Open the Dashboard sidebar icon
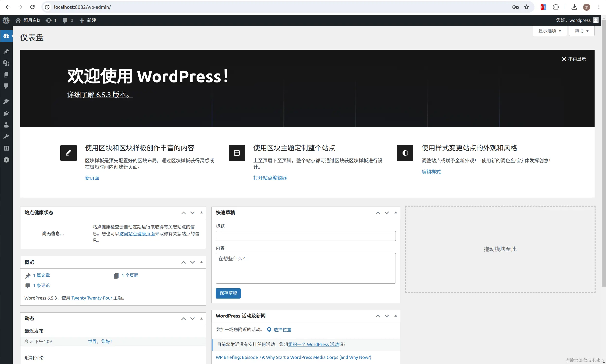Screen dimensions: 606x364 click(6, 36)
